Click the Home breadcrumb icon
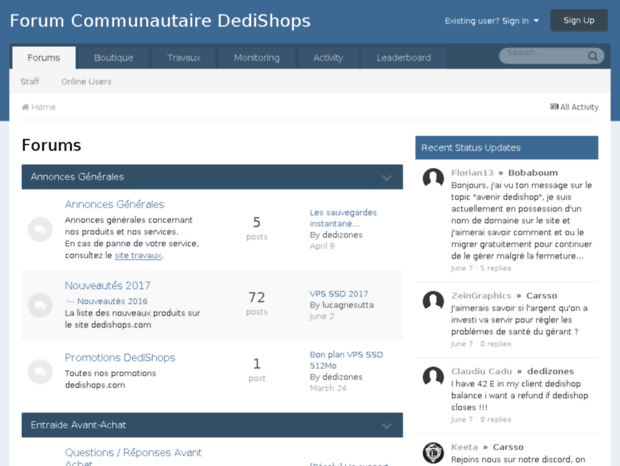The image size is (620, 466). pos(25,107)
